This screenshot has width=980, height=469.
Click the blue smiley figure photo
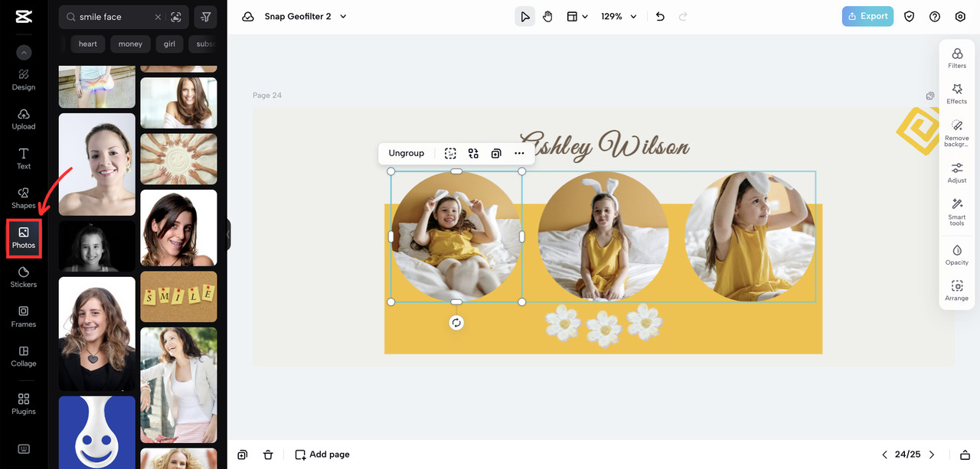(x=97, y=432)
